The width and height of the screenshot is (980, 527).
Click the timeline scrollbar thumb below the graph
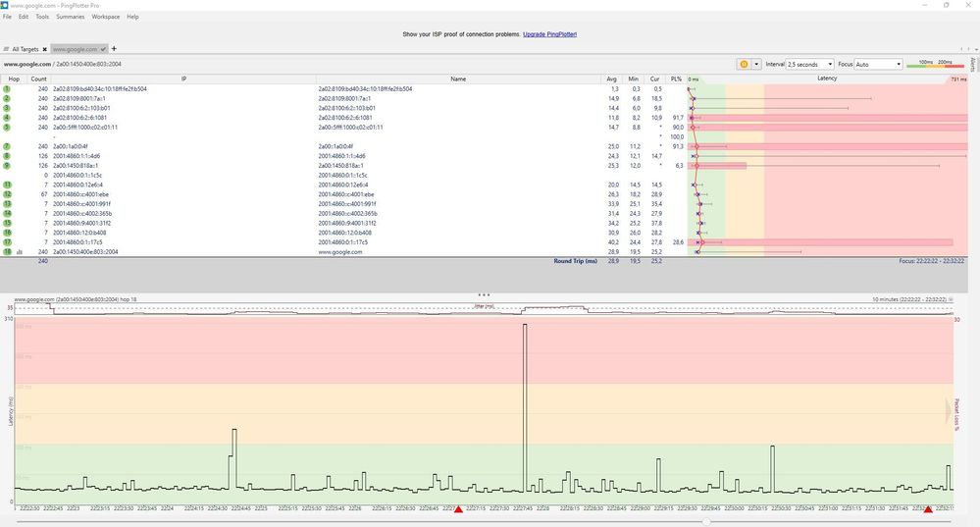click(x=706, y=521)
